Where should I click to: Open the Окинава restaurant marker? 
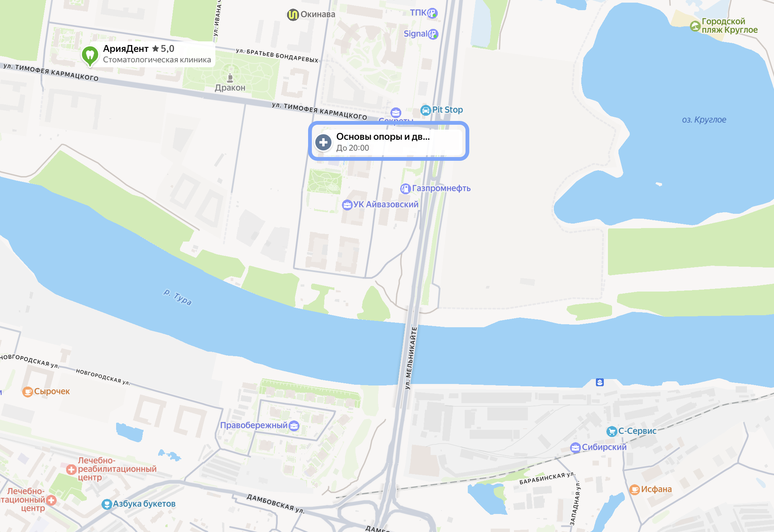[293, 15]
